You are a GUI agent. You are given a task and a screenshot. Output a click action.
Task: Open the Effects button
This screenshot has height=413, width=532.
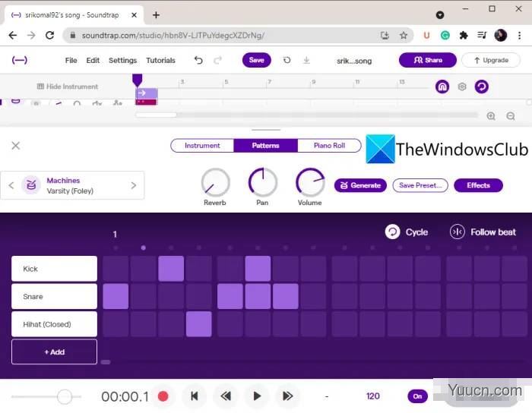click(x=478, y=185)
